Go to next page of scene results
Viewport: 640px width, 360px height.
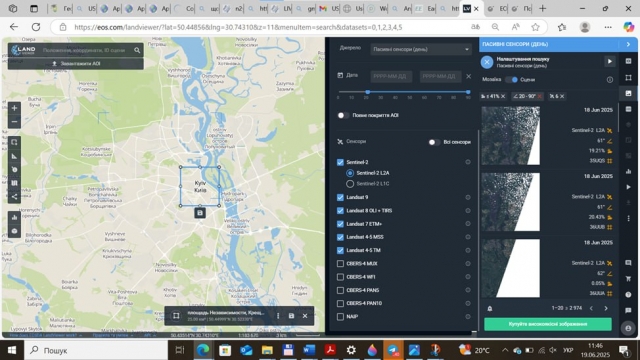coord(606,309)
